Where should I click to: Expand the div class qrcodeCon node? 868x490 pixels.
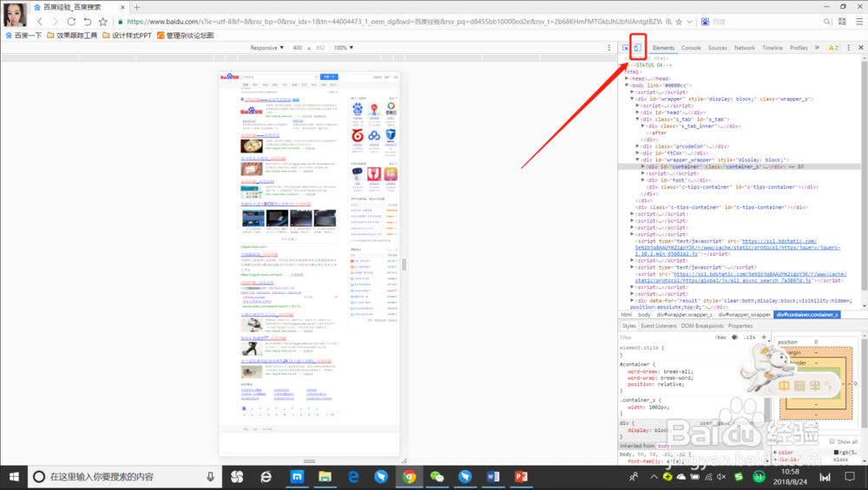(x=638, y=146)
